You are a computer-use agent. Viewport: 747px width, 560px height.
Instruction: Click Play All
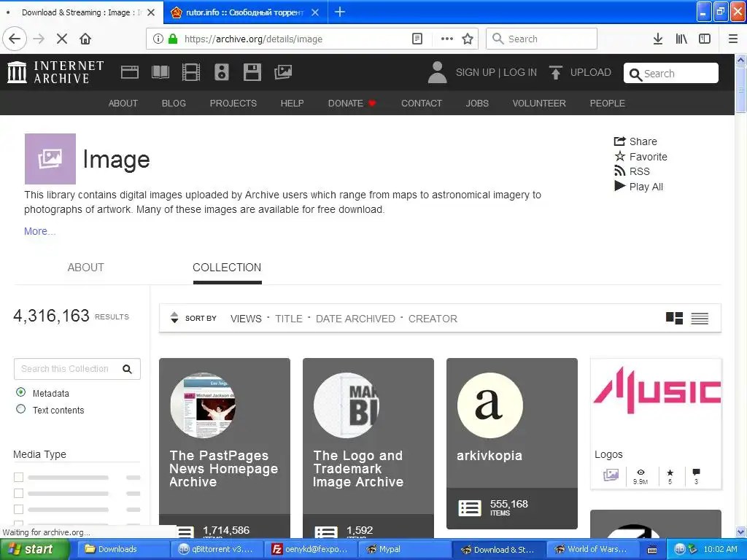pyautogui.click(x=639, y=187)
